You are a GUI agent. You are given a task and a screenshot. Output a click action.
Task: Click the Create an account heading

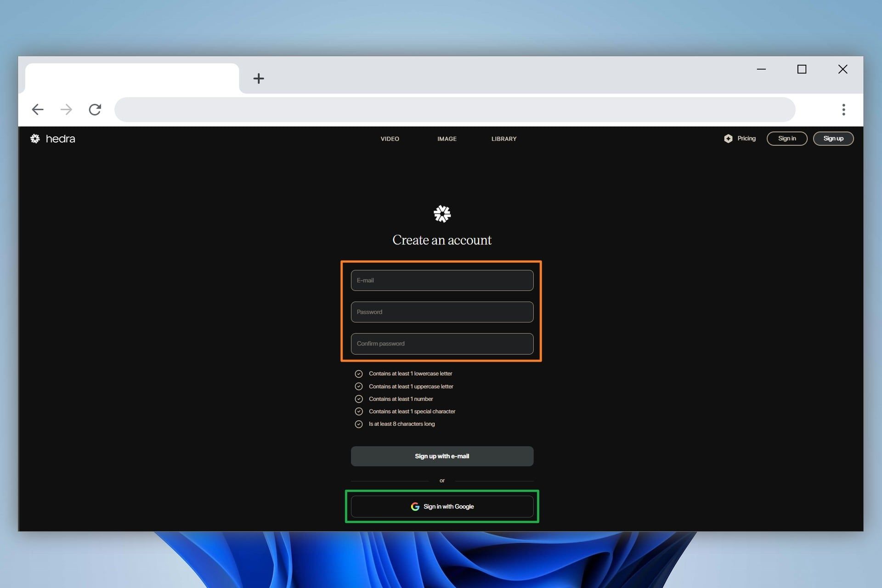[442, 240]
